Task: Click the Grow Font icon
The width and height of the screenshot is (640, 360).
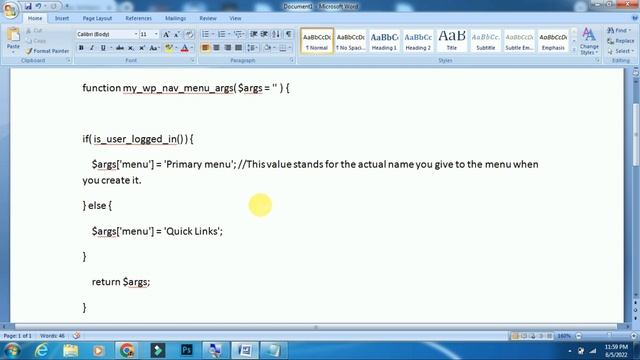Action: coord(166,35)
